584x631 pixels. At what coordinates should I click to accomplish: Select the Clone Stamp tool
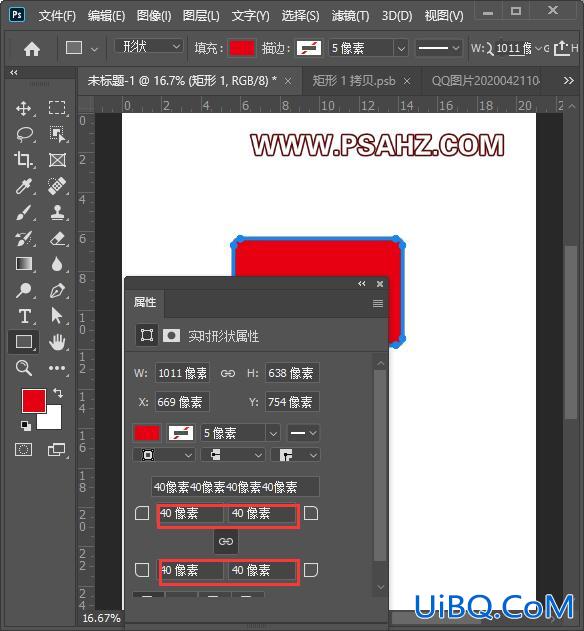(x=57, y=212)
